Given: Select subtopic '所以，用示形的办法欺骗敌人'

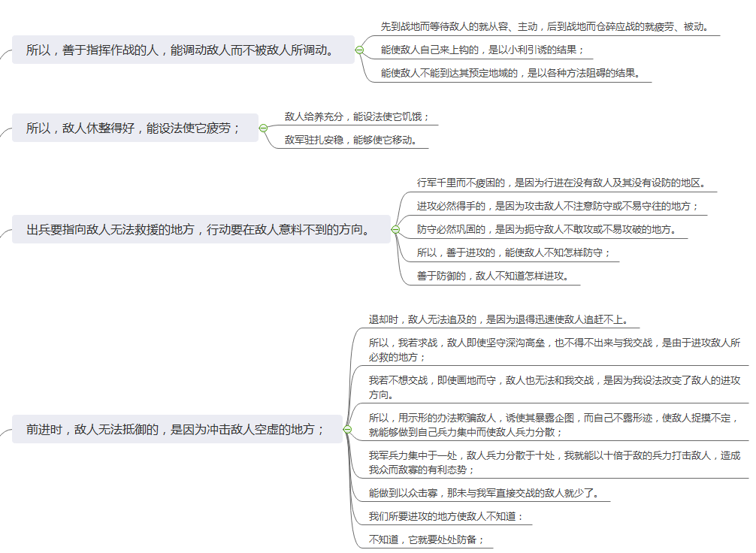Looking at the screenshot, I should click(554, 425).
